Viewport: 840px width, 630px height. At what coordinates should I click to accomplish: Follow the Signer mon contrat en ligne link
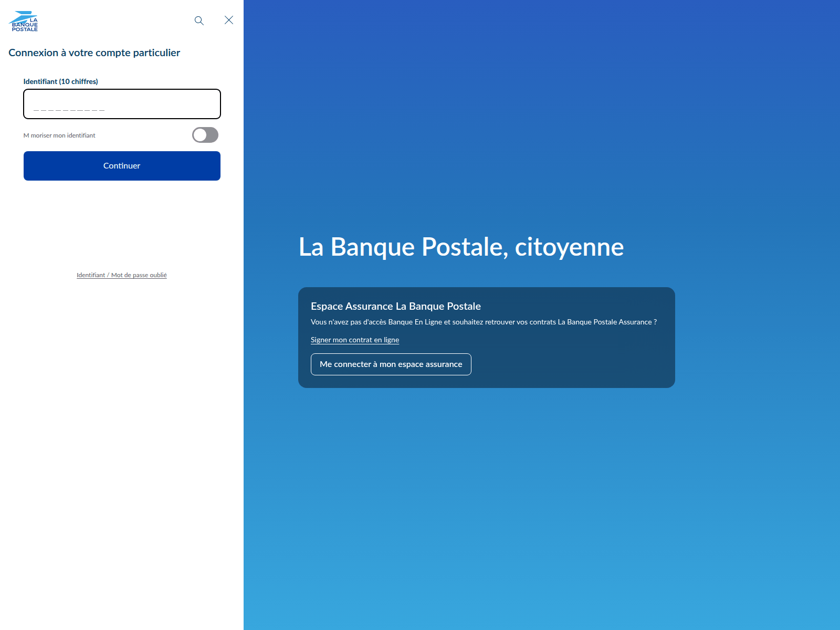pos(355,340)
